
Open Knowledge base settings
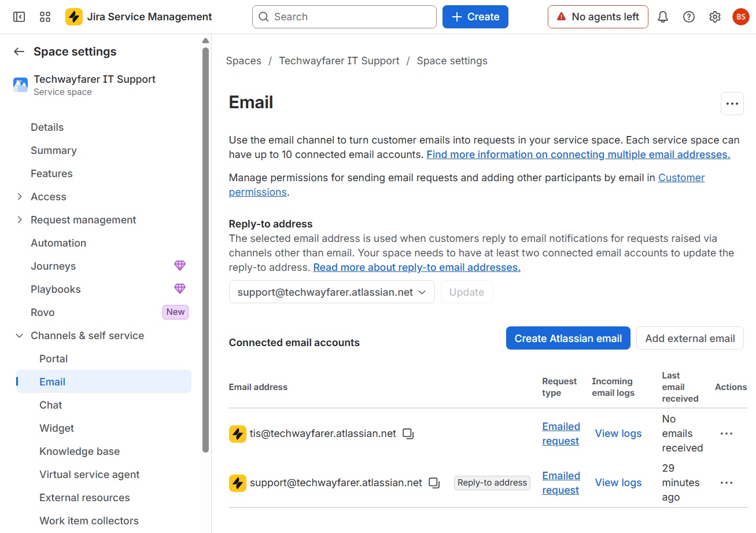80,451
